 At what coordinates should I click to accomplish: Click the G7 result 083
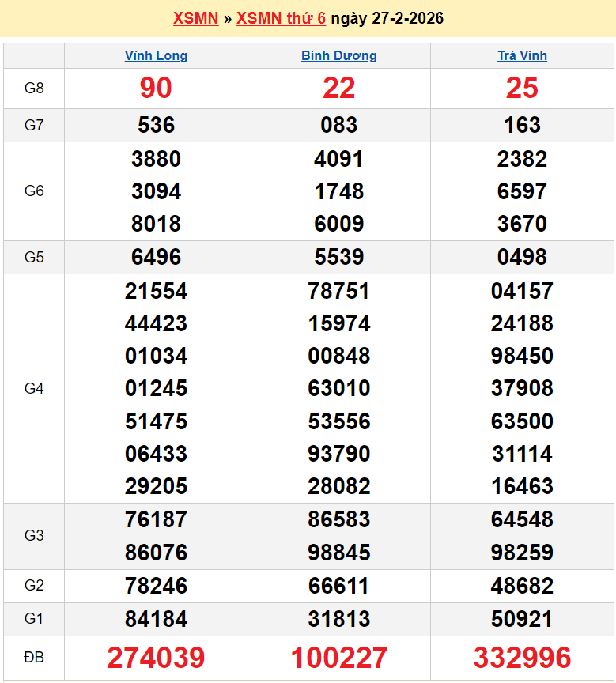pyautogui.click(x=338, y=125)
